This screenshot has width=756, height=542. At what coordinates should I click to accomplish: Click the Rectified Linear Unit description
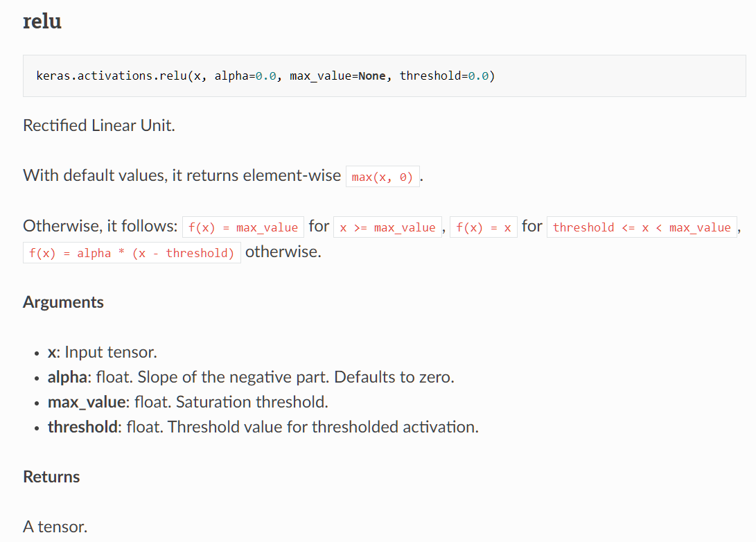pyautogui.click(x=99, y=125)
